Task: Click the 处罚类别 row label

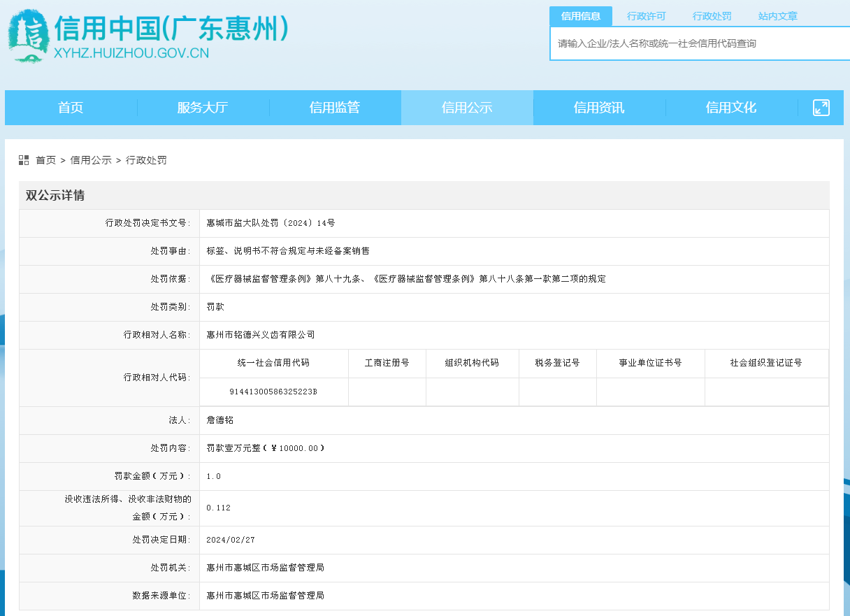Action: (x=171, y=307)
